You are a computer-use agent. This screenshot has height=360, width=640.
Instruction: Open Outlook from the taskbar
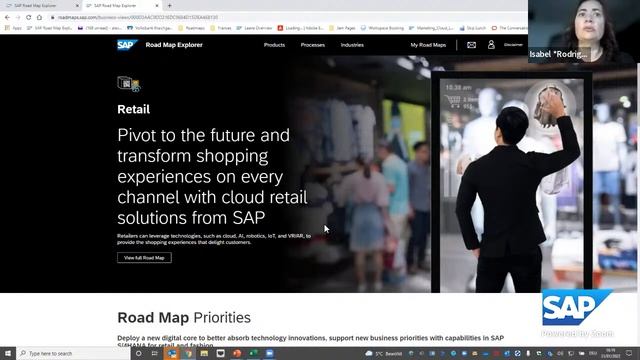point(172,353)
